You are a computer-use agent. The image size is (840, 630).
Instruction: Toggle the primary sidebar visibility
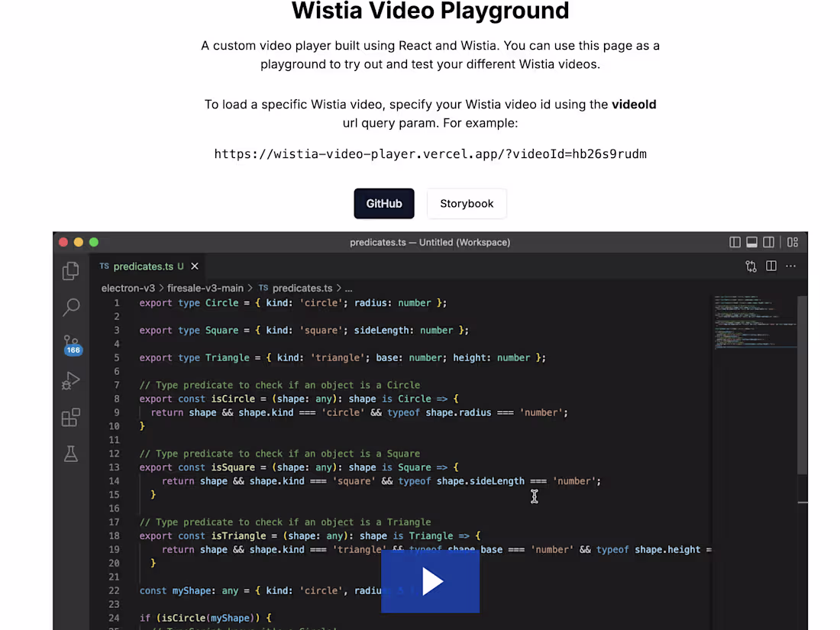pyautogui.click(x=735, y=242)
